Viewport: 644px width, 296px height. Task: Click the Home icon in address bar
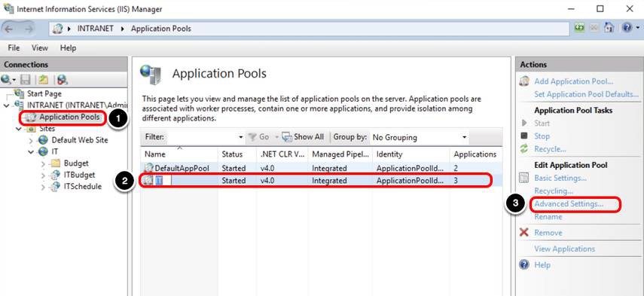[x=609, y=29]
